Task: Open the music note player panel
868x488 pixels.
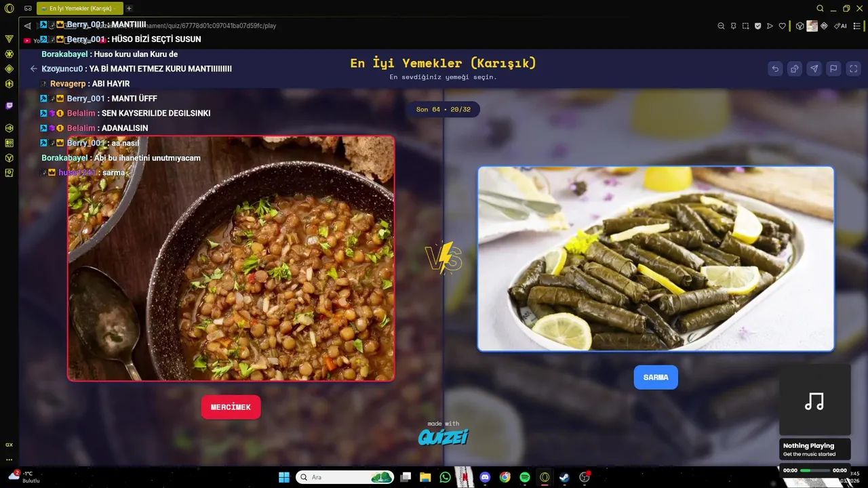Action: (x=814, y=401)
